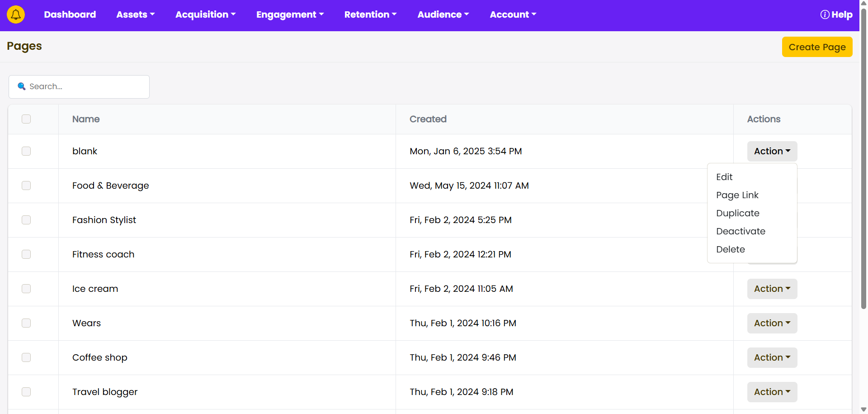
Task: Choose Edit from the action menu
Action: coord(724,177)
